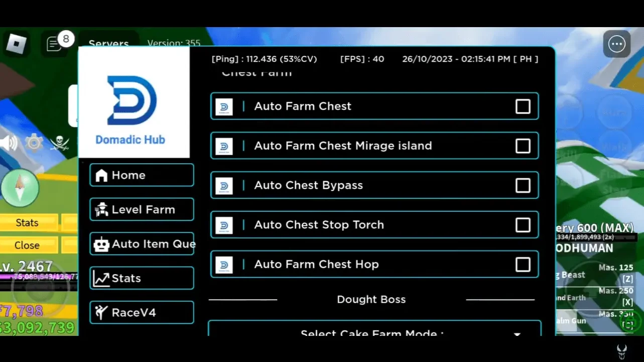Click the pink XP progress bar under Lv. 2467
The width and height of the screenshot is (644, 362).
(39, 276)
